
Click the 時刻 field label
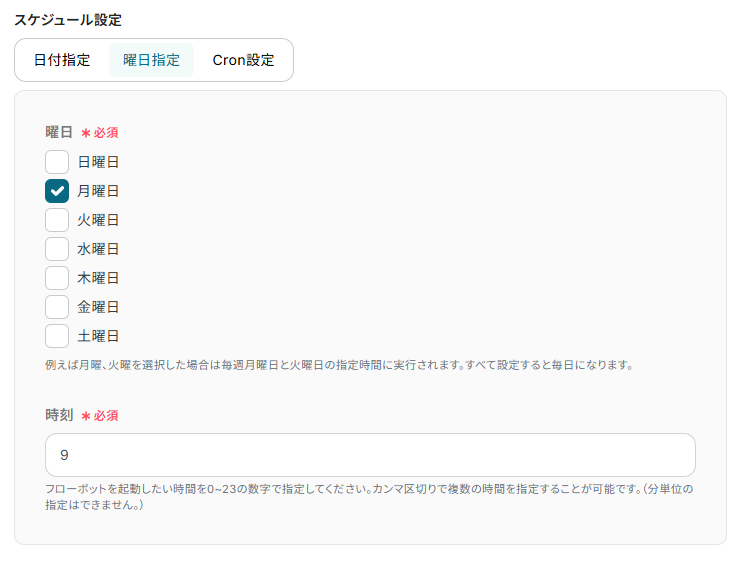pos(59,415)
